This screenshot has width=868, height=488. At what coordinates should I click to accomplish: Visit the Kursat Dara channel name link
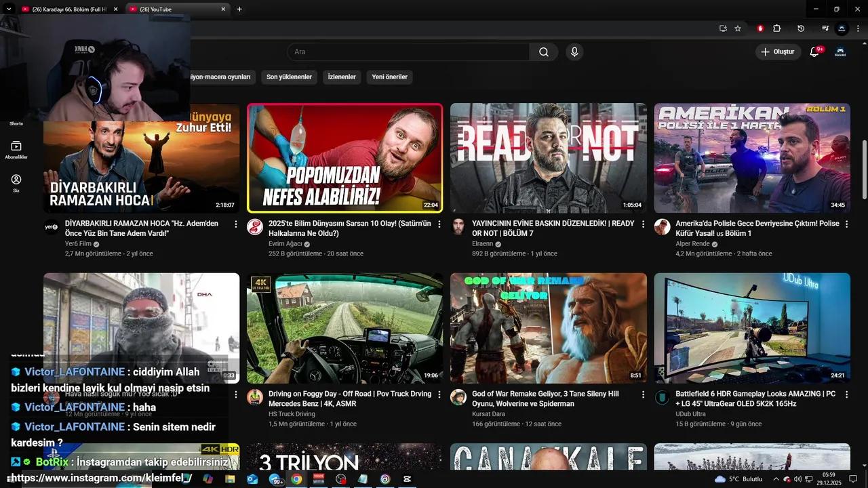click(x=488, y=414)
